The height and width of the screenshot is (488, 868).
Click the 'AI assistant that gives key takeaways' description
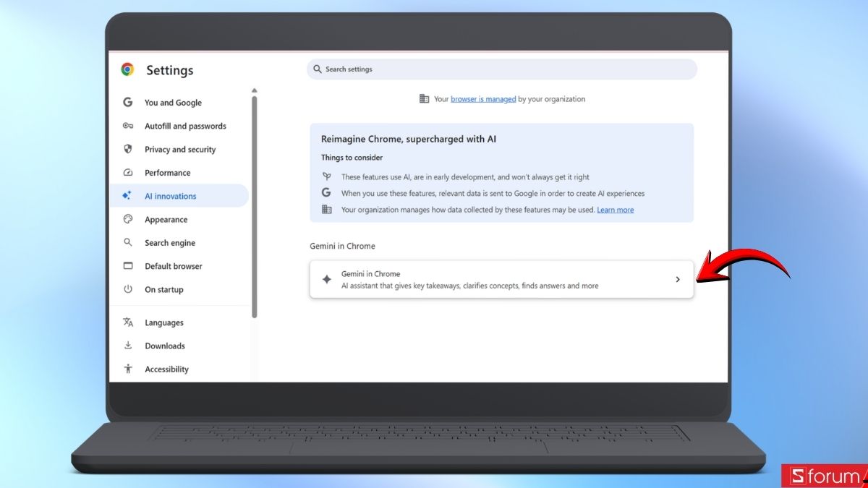[x=470, y=286]
